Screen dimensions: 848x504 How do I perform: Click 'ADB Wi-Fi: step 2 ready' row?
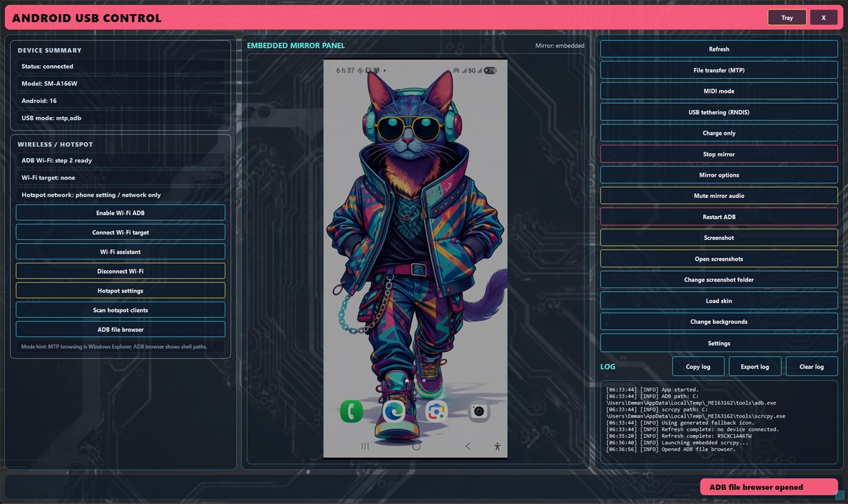click(x=120, y=161)
